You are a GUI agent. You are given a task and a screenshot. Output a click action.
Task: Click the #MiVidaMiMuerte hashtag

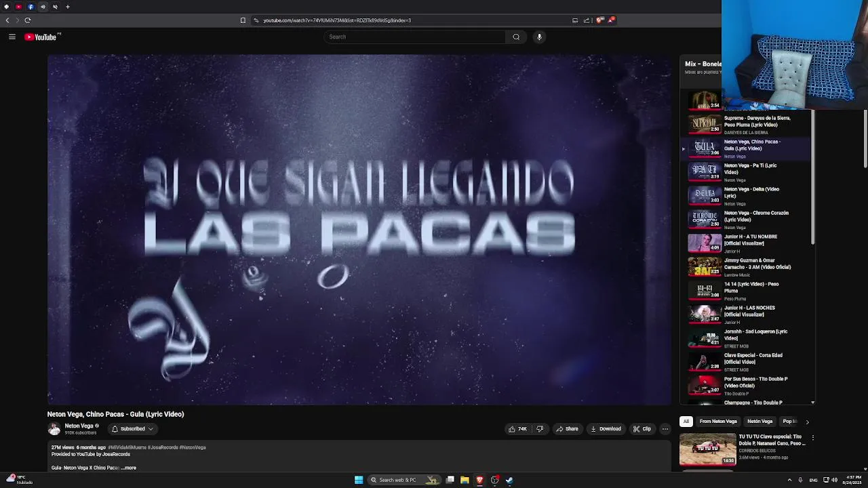[127, 447]
